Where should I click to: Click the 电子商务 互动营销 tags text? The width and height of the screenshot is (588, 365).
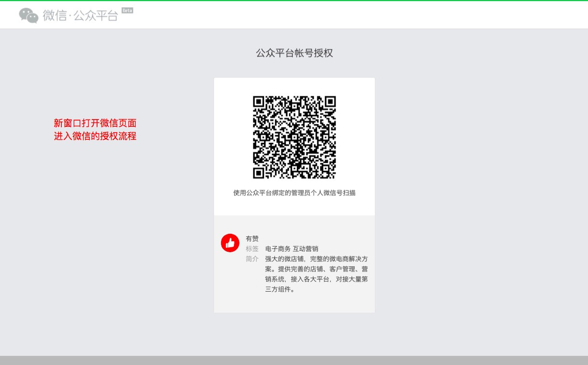292,249
